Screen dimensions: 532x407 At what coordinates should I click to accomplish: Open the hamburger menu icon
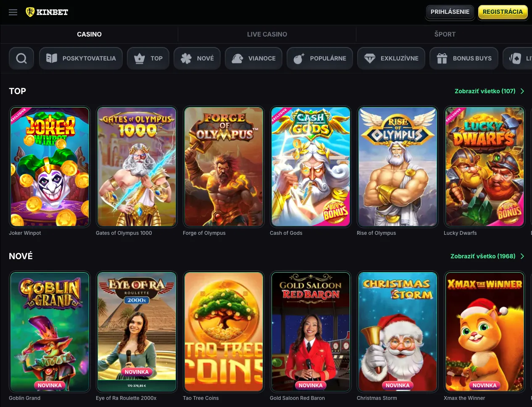tap(13, 12)
